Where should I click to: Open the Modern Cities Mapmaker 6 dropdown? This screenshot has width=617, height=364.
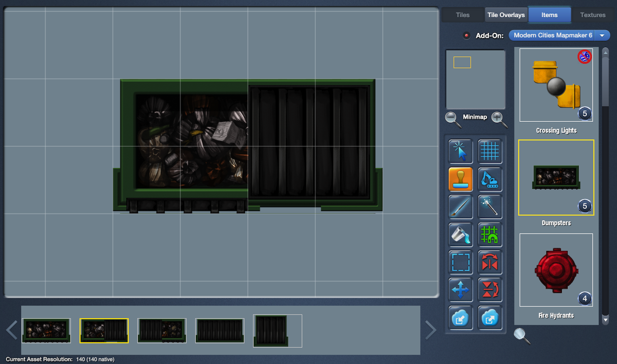click(x=559, y=35)
